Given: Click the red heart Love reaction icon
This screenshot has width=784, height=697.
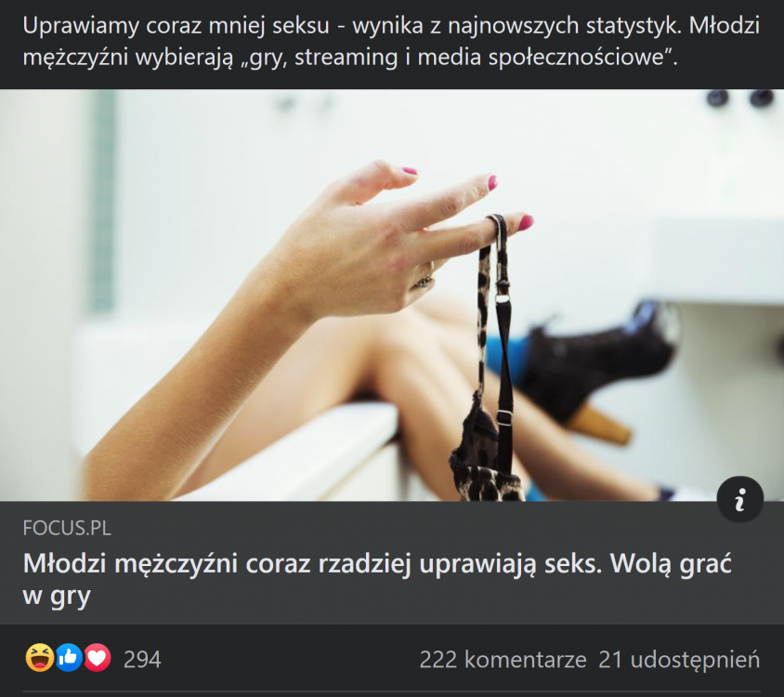Looking at the screenshot, I should (98, 658).
